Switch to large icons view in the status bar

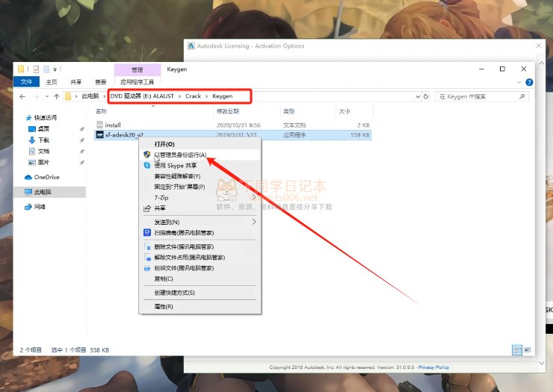(528, 349)
